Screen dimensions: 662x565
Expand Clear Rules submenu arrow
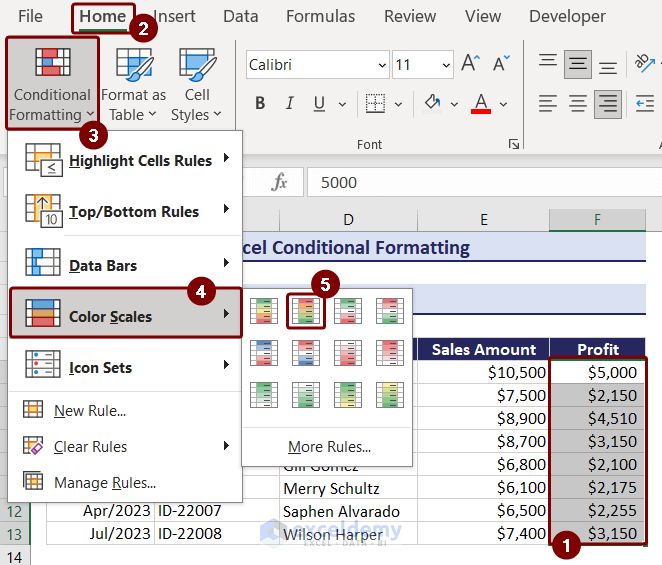point(226,445)
